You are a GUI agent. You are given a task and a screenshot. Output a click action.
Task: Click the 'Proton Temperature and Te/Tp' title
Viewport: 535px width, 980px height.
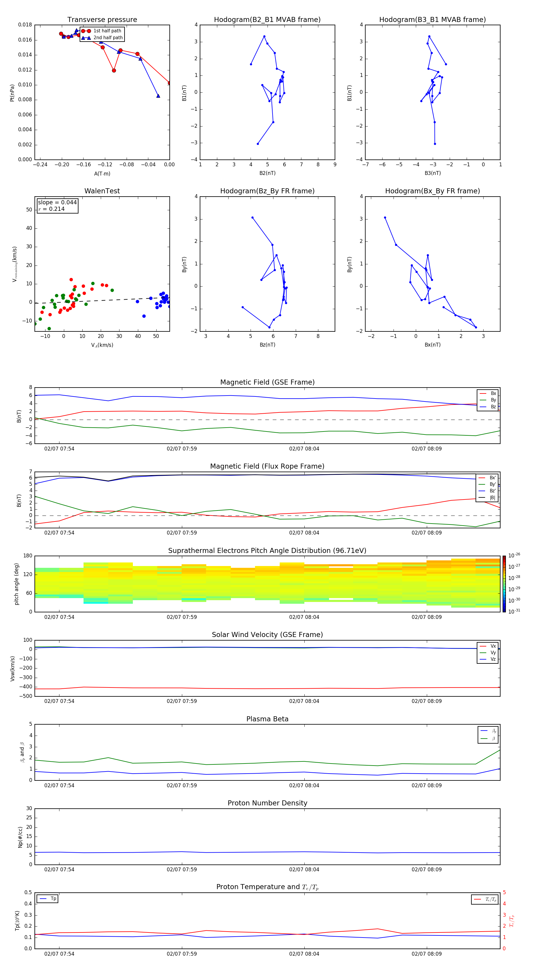[x=267, y=887]
